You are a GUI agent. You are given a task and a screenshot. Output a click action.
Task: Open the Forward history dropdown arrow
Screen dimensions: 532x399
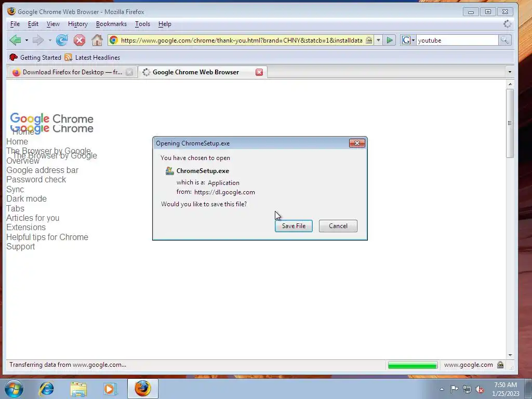pyautogui.click(x=49, y=41)
